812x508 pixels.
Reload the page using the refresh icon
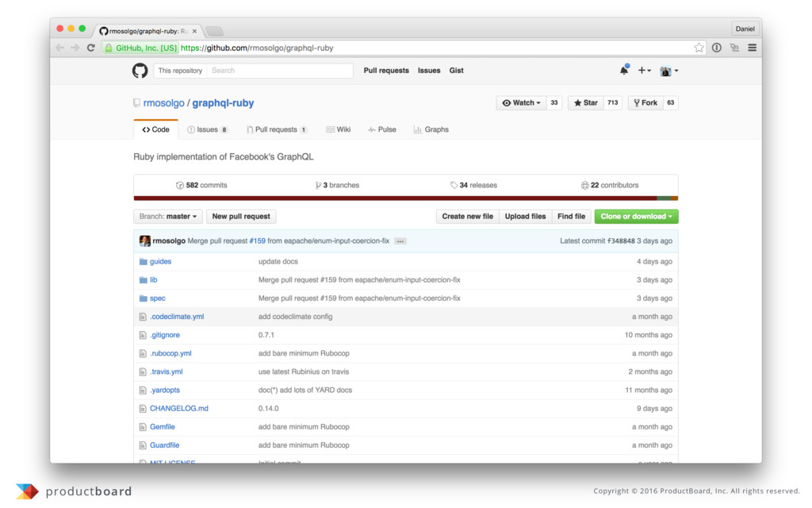(x=91, y=48)
